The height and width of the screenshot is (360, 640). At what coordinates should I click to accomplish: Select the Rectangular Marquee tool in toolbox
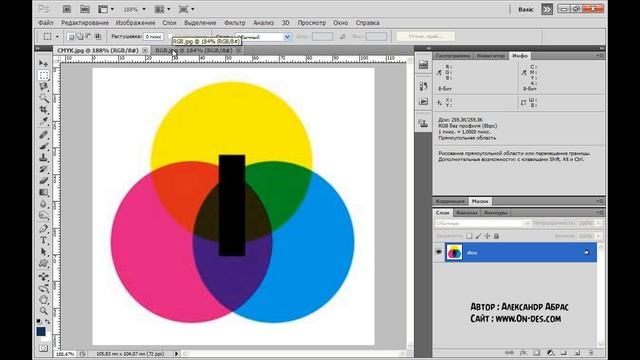(x=44, y=75)
